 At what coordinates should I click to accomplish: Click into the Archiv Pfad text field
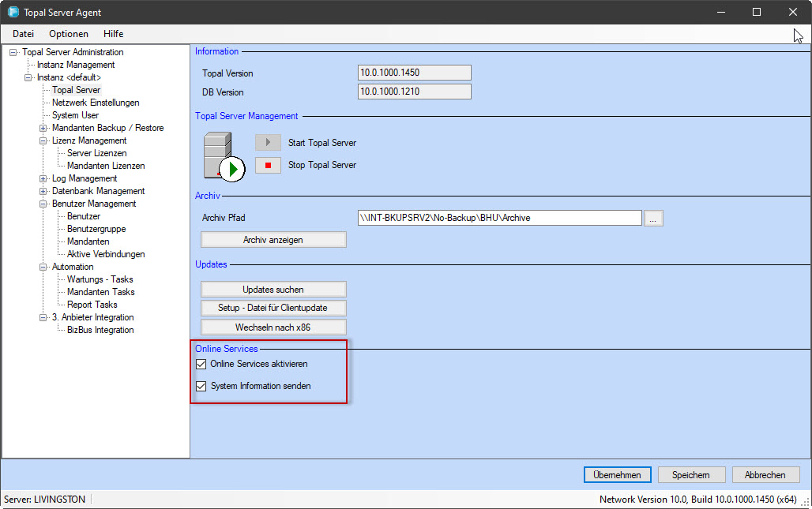coord(499,219)
